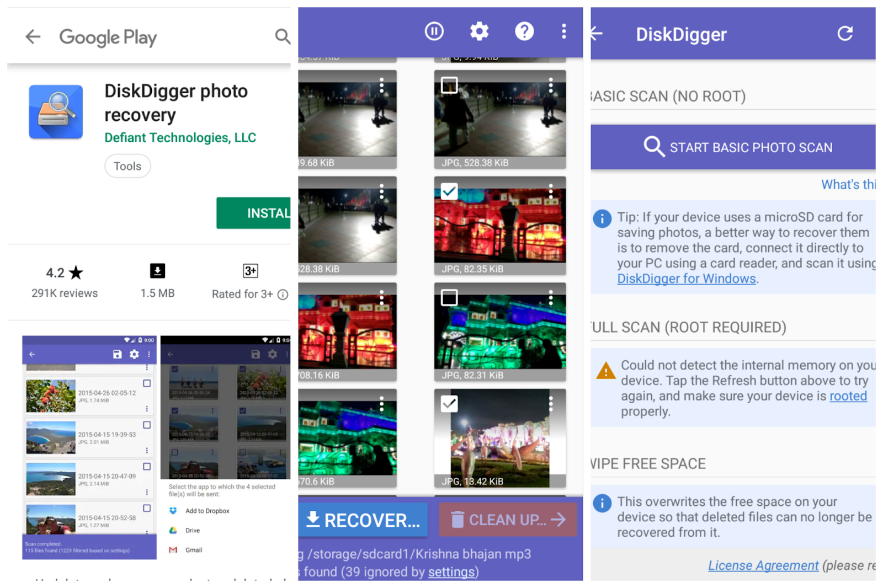This screenshot has height=588, width=883.
Task: Tap the info icon beside the microSD tip
Action: click(602, 219)
